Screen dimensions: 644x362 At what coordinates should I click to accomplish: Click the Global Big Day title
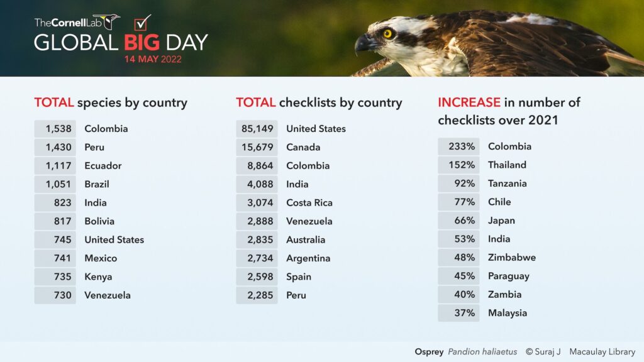coord(121,43)
